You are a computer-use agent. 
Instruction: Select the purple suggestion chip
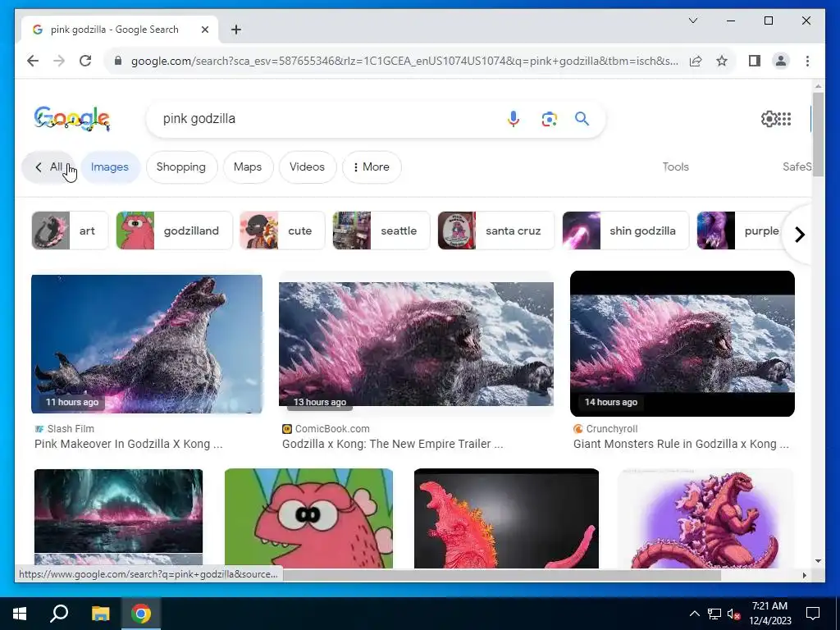(x=742, y=231)
